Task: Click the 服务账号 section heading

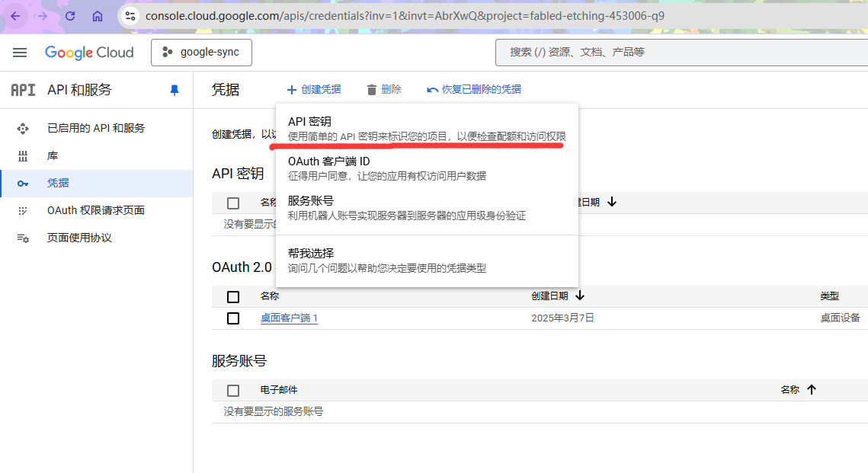Action: click(x=239, y=361)
